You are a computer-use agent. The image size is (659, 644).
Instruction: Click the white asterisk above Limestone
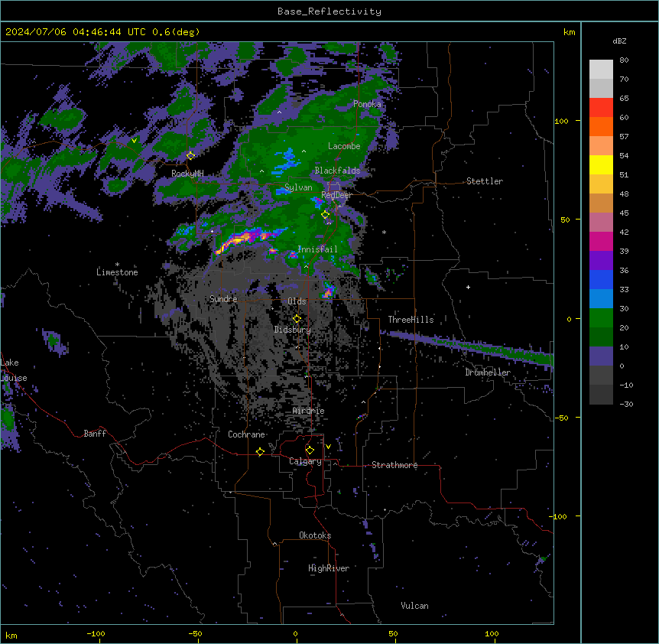coord(117,265)
